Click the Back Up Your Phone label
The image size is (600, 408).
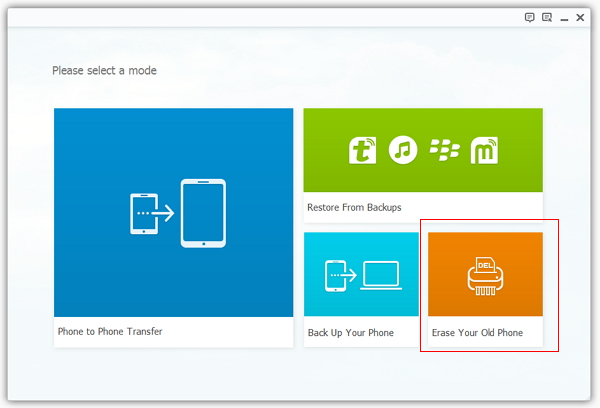pos(351,333)
